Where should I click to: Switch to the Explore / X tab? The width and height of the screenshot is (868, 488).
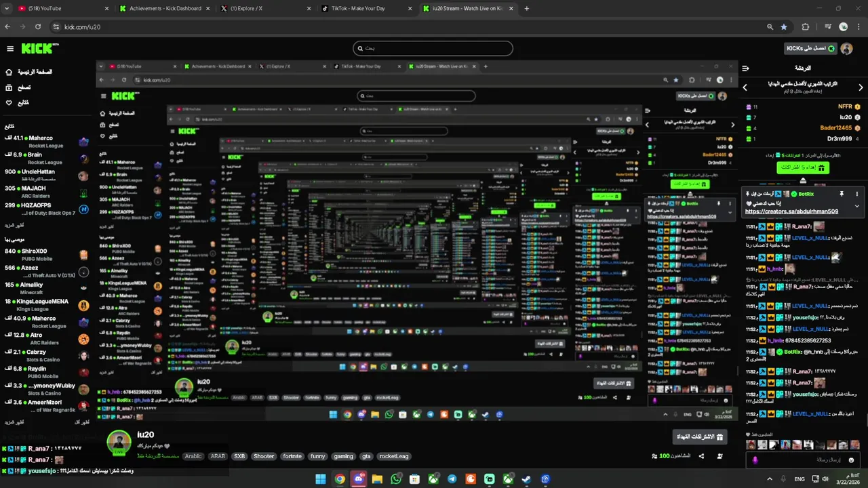click(x=266, y=8)
